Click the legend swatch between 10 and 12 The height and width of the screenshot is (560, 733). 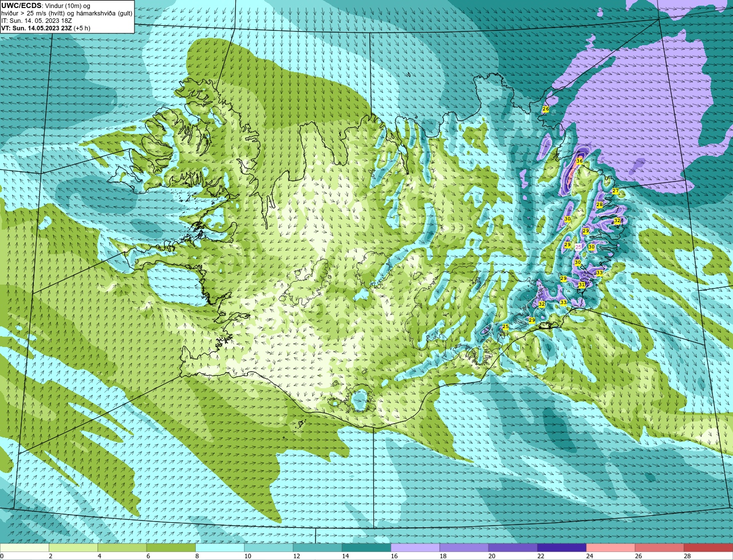(x=269, y=547)
